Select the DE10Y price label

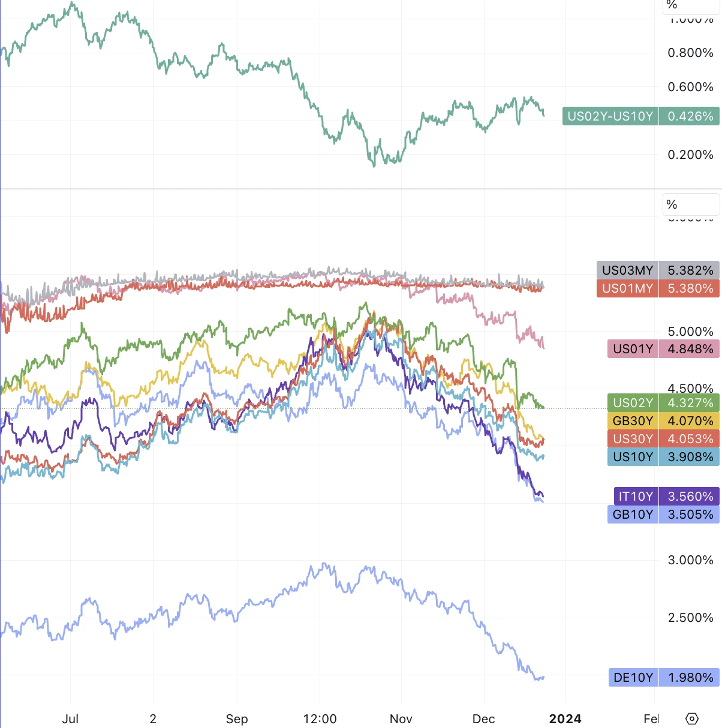click(x=663, y=678)
